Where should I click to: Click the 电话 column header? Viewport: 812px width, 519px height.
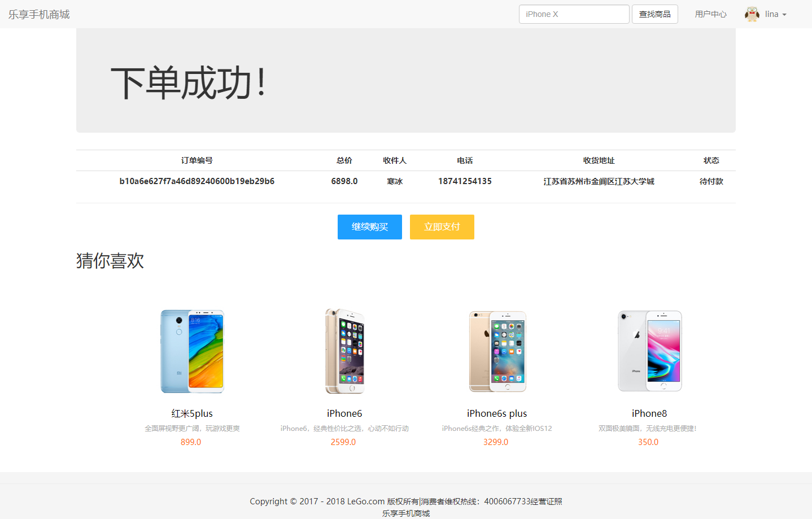coord(465,160)
